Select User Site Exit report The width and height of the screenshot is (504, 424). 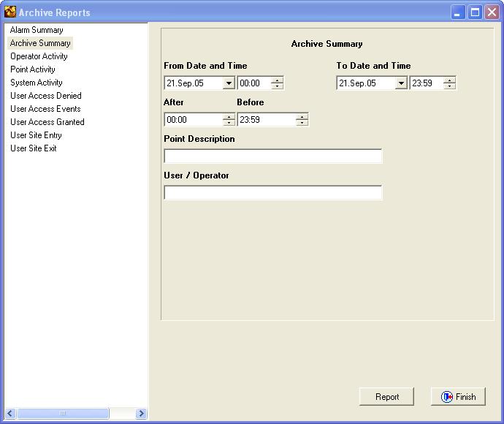pos(34,148)
